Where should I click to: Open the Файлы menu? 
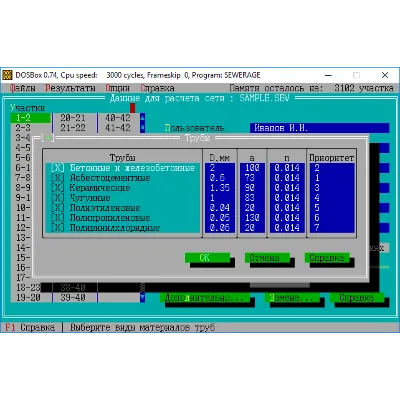click(22, 88)
